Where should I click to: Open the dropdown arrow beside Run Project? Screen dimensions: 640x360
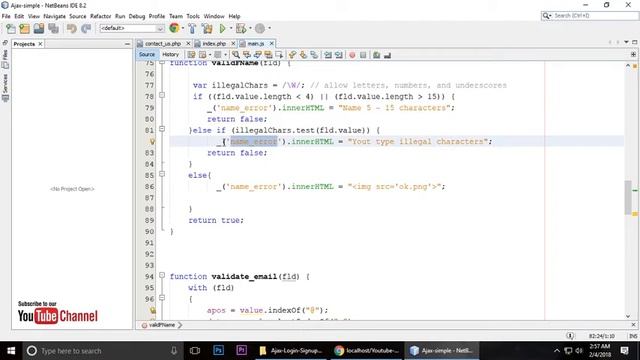tap(231, 28)
